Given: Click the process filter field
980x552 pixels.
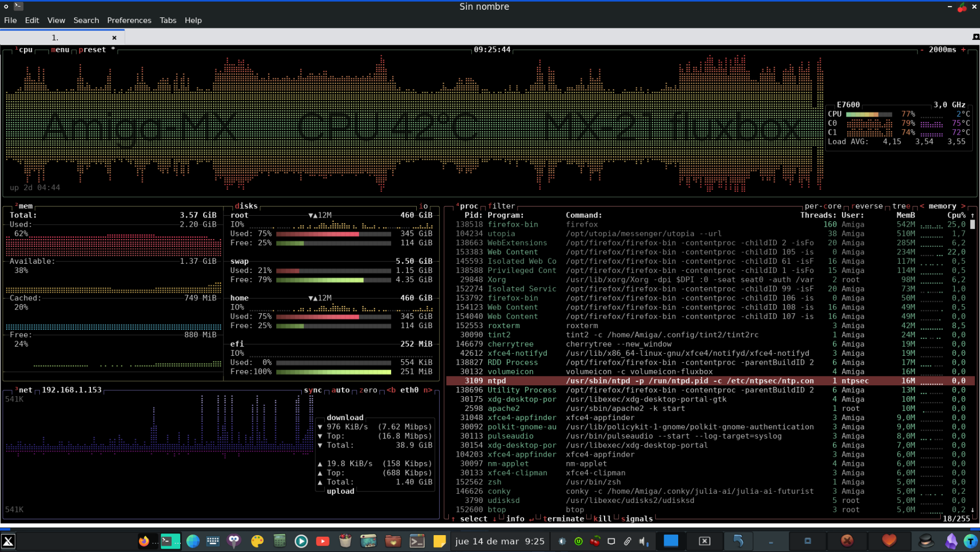Looking at the screenshot, I should [x=501, y=206].
